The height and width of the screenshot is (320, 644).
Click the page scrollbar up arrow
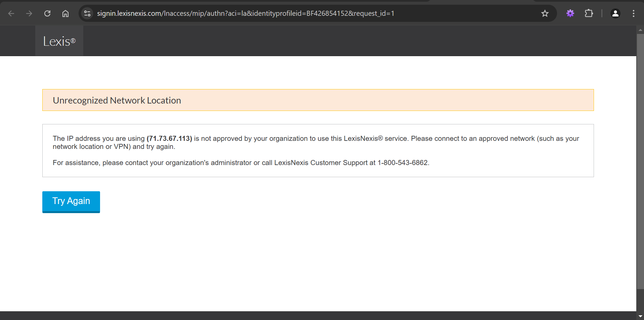(x=640, y=30)
